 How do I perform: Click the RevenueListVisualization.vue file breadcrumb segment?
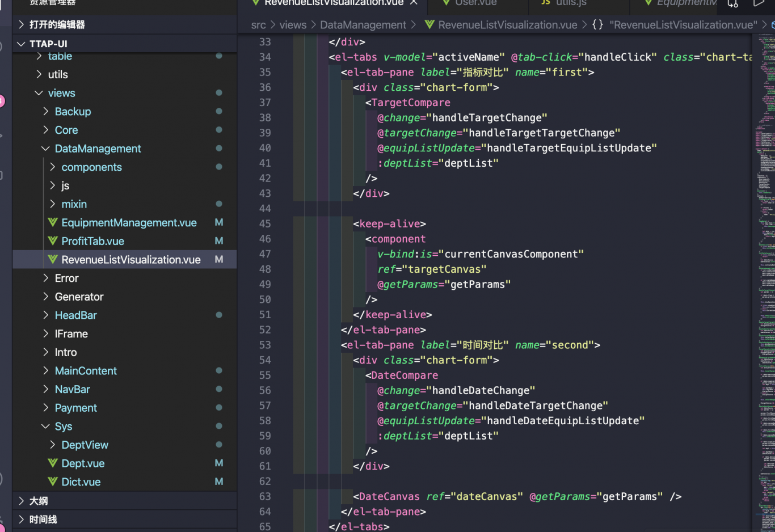click(508, 25)
